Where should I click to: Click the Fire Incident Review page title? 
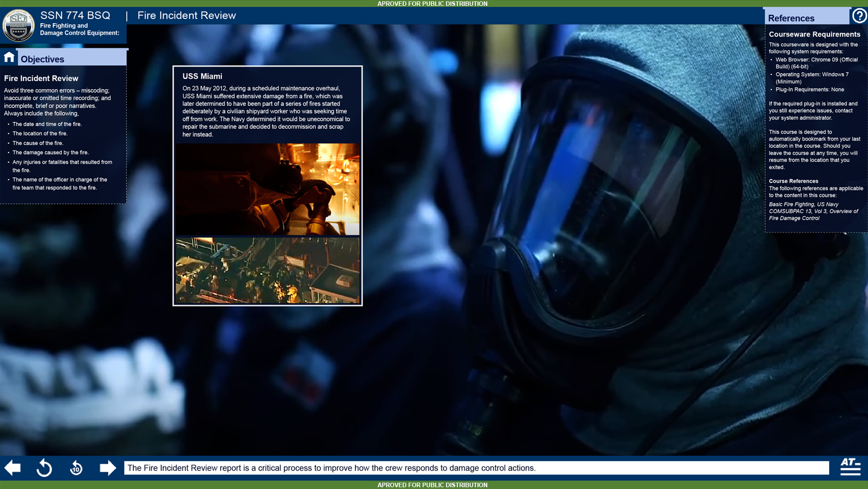(x=187, y=15)
